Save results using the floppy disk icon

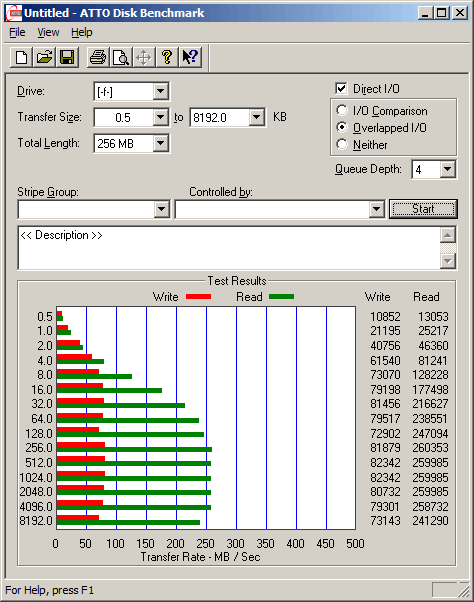pyautogui.click(x=67, y=58)
